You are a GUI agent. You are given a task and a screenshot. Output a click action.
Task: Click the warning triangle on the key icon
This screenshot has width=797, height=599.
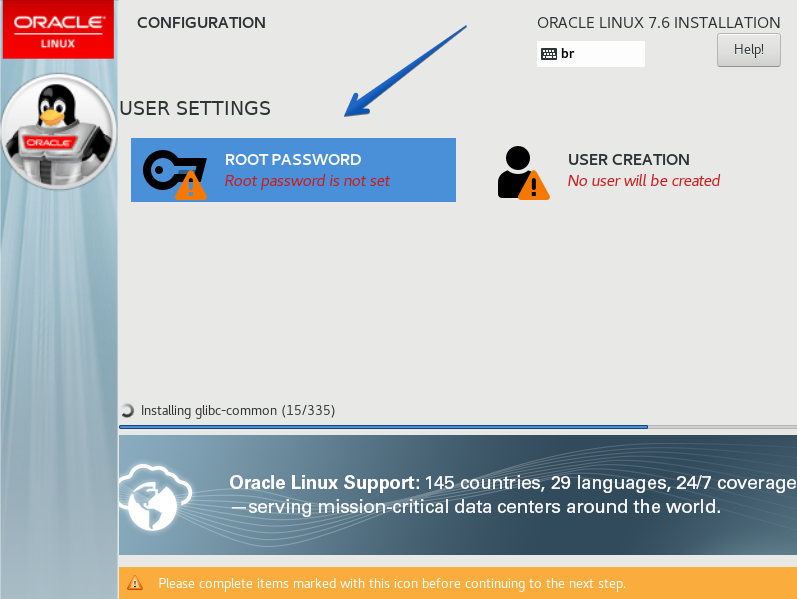[x=190, y=185]
